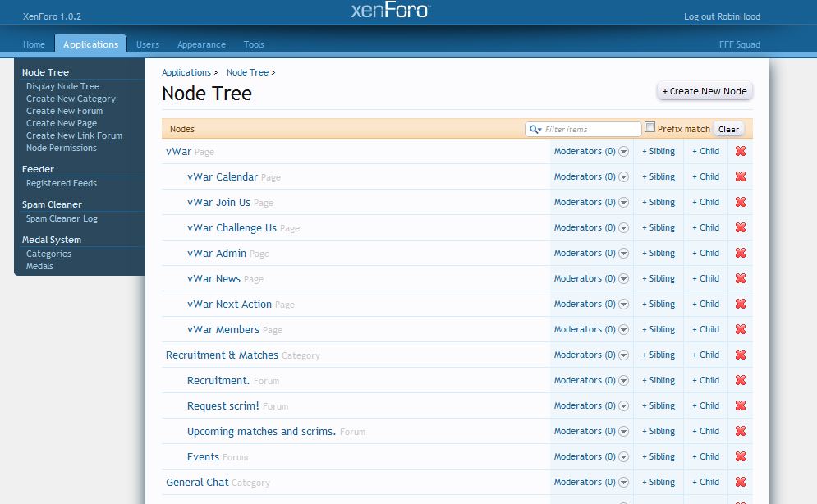The width and height of the screenshot is (817, 504).
Task: Open the Events forum node
Action: 203,456
